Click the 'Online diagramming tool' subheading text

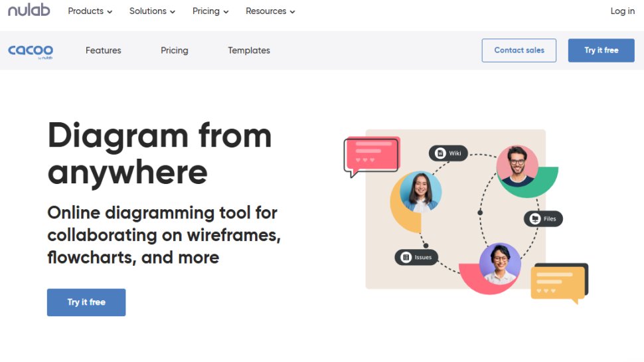(164, 235)
